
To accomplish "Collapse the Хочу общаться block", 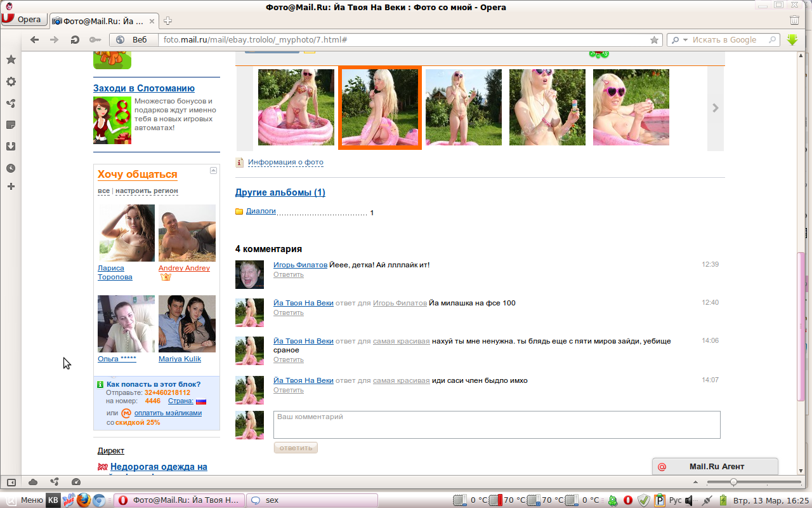I will [x=213, y=170].
